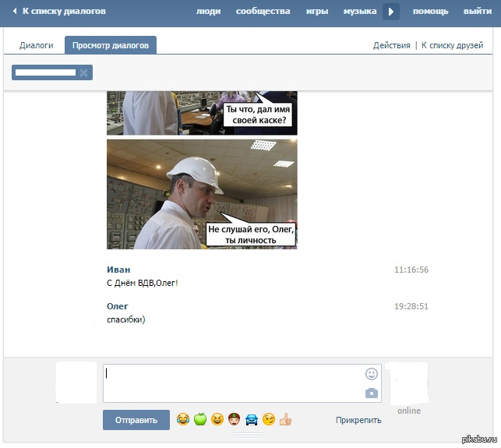Click timestamp 11:16:56
This screenshot has width=501, height=448.
(411, 270)
